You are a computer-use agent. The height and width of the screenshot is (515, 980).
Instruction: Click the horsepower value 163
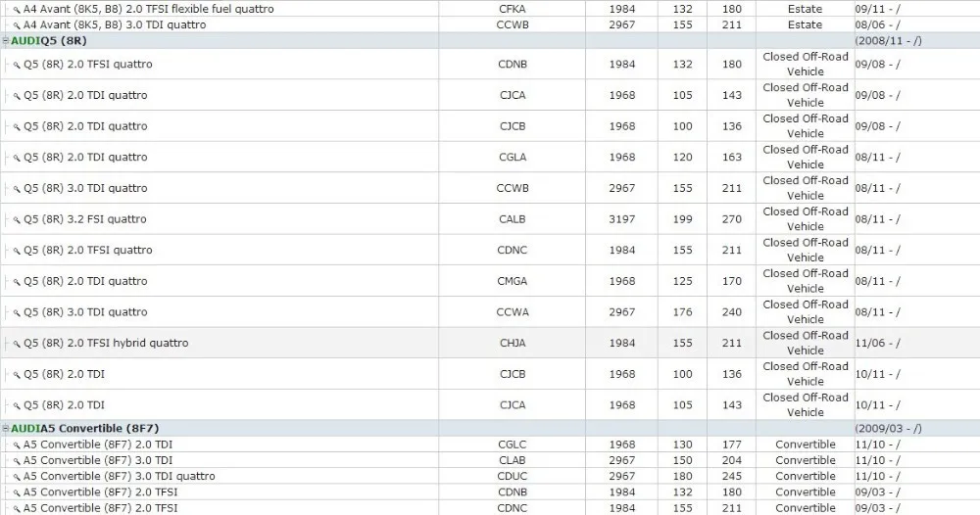732,157
